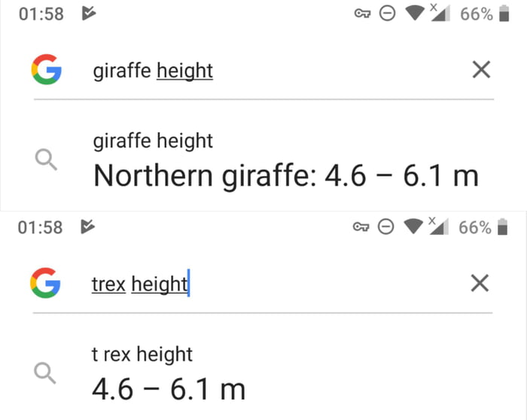Tap the VPN key icon in lower status bar

(361, 227)
